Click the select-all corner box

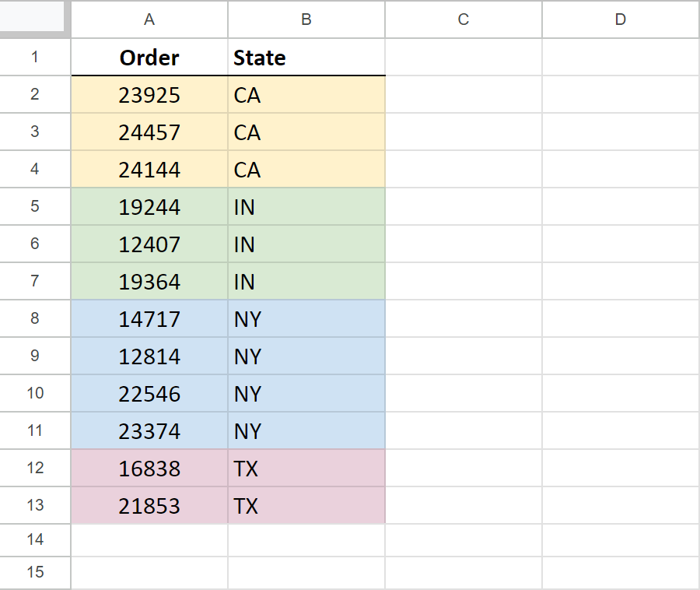pos(35,20)
